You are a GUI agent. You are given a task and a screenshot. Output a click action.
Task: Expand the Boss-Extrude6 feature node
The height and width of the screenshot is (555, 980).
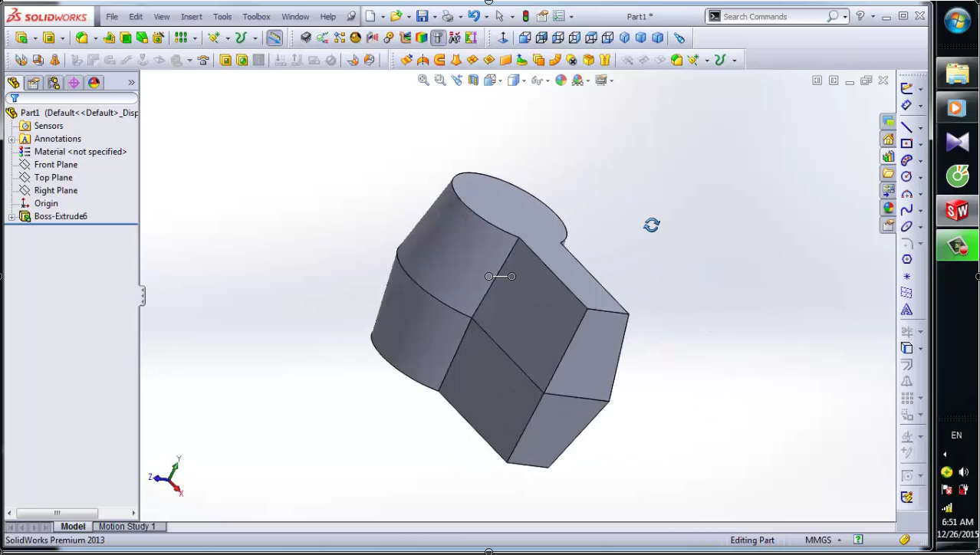tap(12, 216)
